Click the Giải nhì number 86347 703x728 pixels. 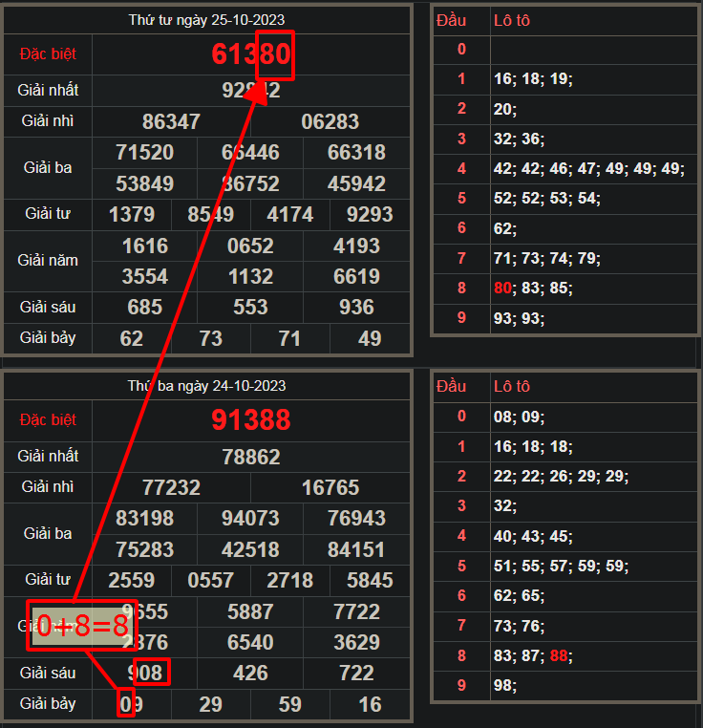point(171,121)
